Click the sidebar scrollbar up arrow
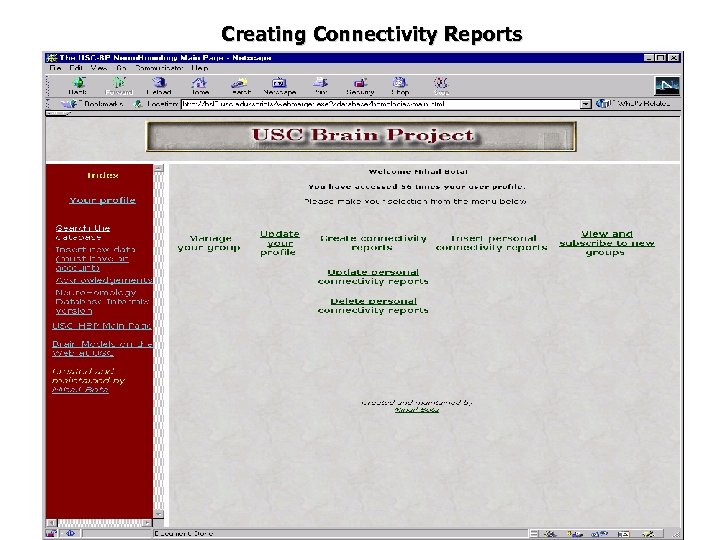Screen dimensions: 720x540 158,169
